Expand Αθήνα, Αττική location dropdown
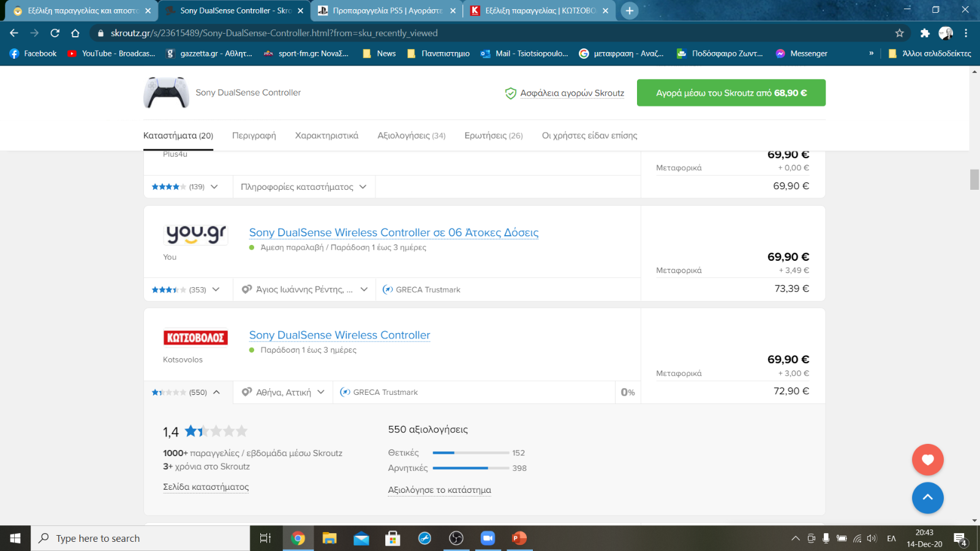The image size is (980, 551). pos(283,392)
